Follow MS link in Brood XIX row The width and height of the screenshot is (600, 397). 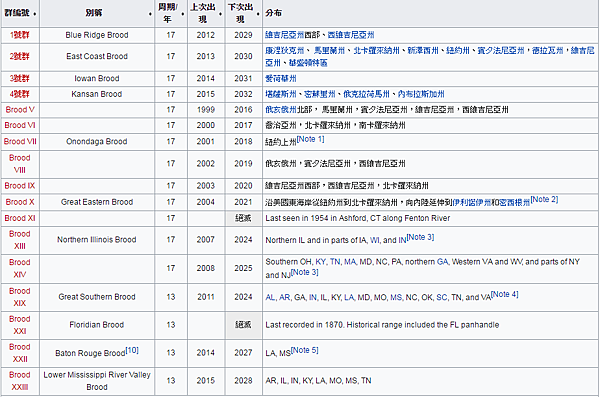point(396,297)
